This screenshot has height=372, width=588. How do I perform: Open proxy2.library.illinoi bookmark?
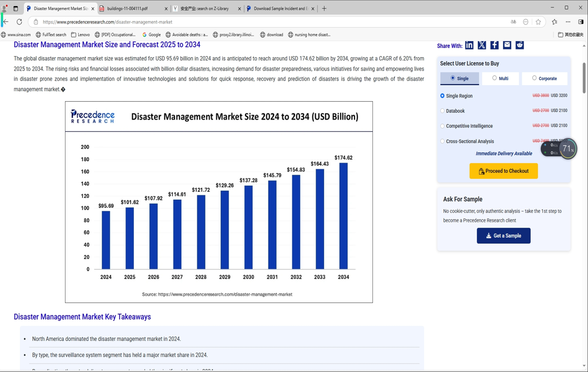[233, 34]
